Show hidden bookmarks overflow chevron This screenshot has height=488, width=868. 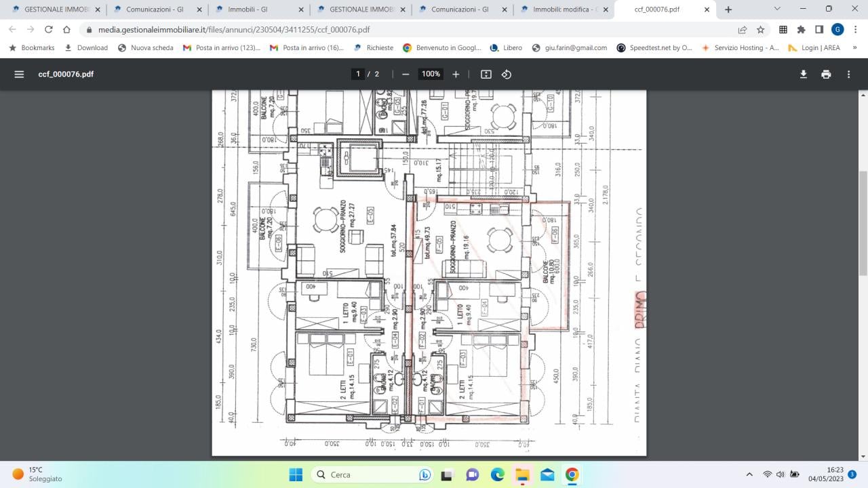[854, 47]
